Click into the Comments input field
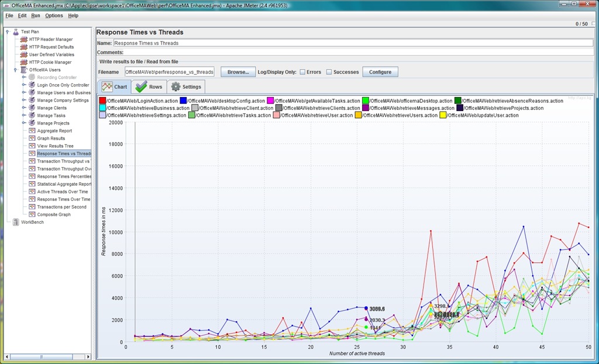The height and width of the screenshot is (364, 599). (x=359, y=52)
